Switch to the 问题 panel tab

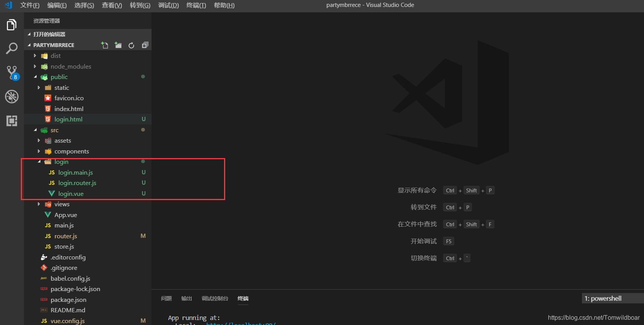pyautogui.click(x=167, y=298)
